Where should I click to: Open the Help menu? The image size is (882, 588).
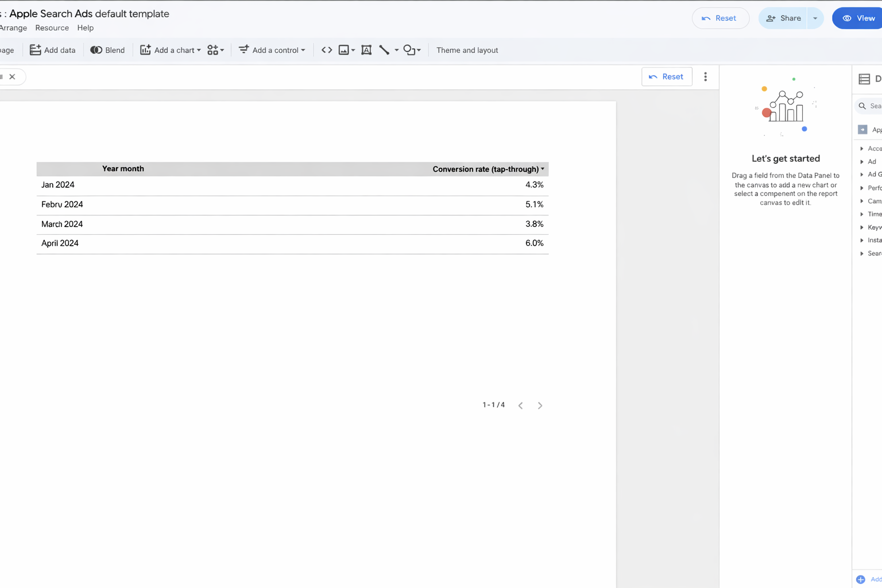coord(86,28)
